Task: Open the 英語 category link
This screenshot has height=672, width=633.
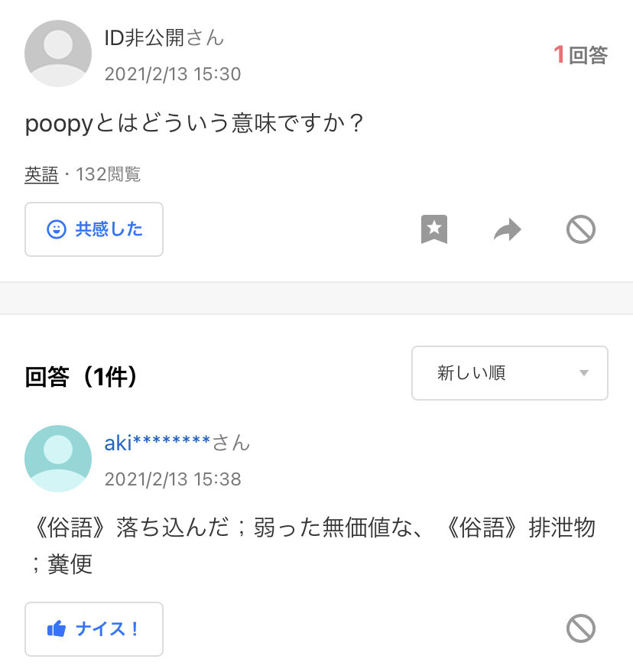Action: click(x=41, y=174)
